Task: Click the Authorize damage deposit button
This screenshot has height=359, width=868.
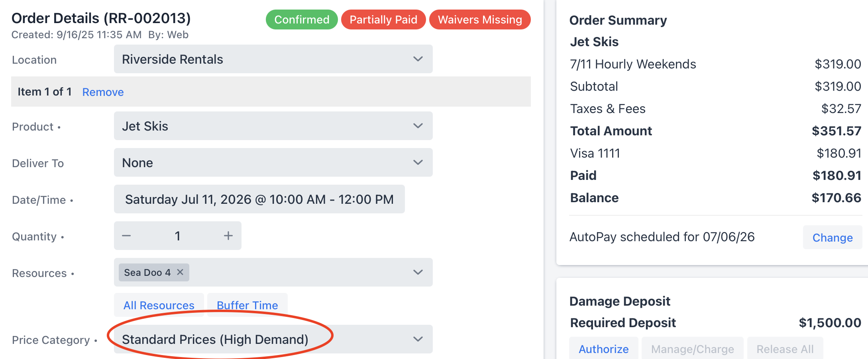Action: click(x=603, y=349)
